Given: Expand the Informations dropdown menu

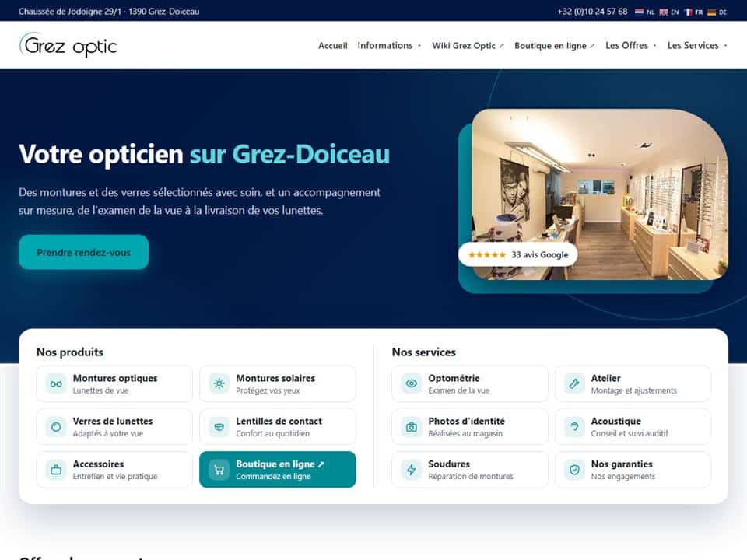Looking at the screenshot, I should tap(389, 45).
